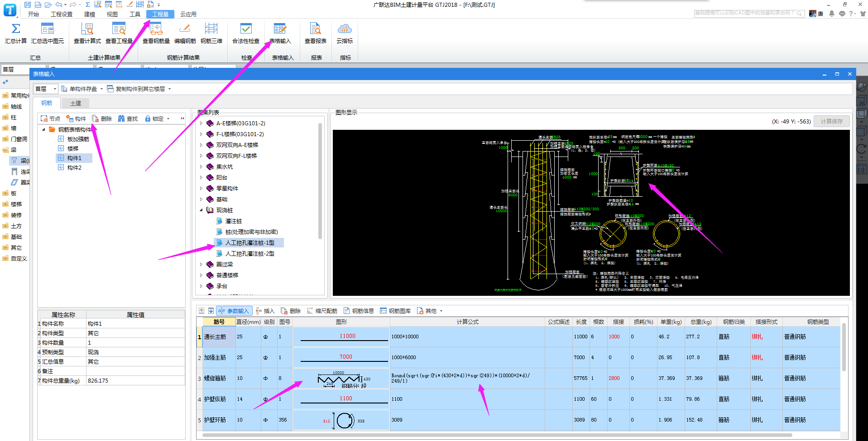Viewport: 868px width, 441px height.
Task: Expand 圈过梁 atlas node
Action: 201,264
